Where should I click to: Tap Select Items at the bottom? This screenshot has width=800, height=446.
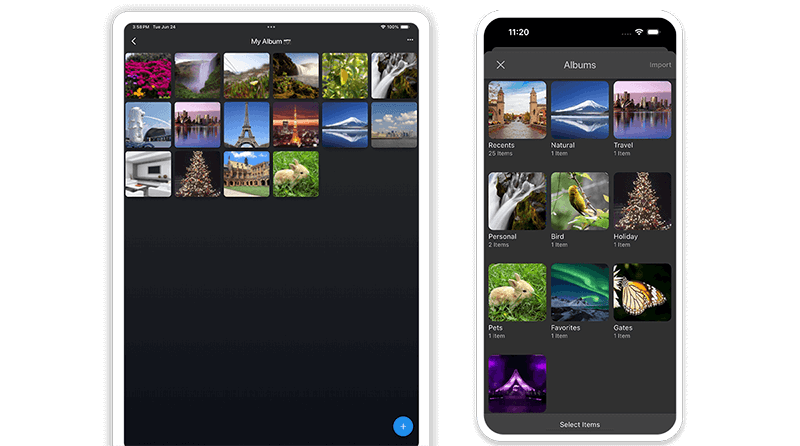(x=579, y=425)
